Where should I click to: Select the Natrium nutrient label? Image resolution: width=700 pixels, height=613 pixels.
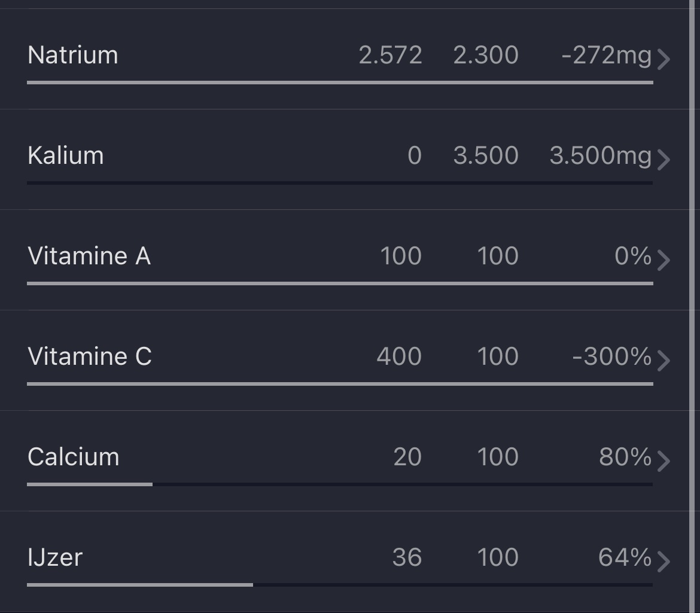click(73, 55)
